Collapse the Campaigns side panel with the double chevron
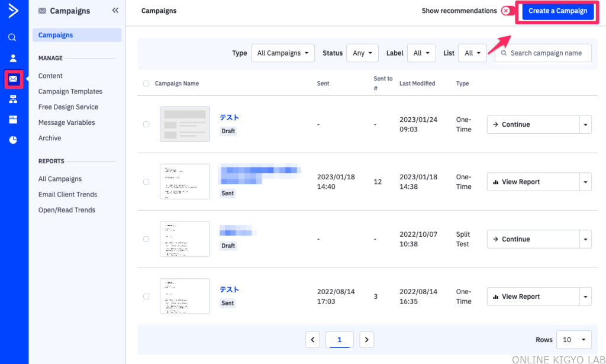The height and width of the screenshot is (364, 606). 115,11
